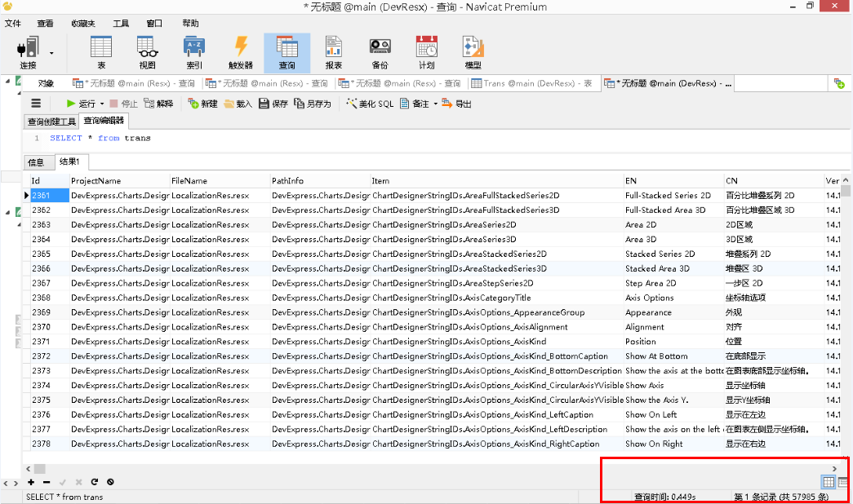The width and height of the screenshot is (853, 504).
Task: Click the 解释 (Explain) button
Action: (158, 104)
